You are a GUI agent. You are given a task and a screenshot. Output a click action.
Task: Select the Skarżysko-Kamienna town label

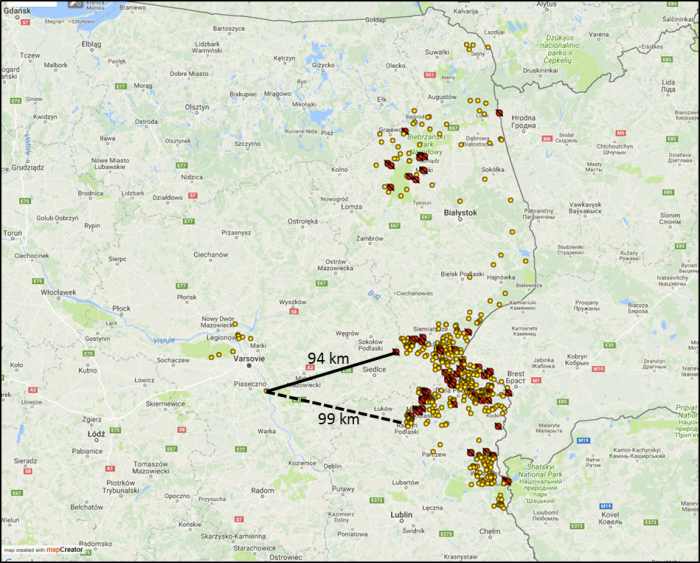pyautogui.click(x=233, y=536)
